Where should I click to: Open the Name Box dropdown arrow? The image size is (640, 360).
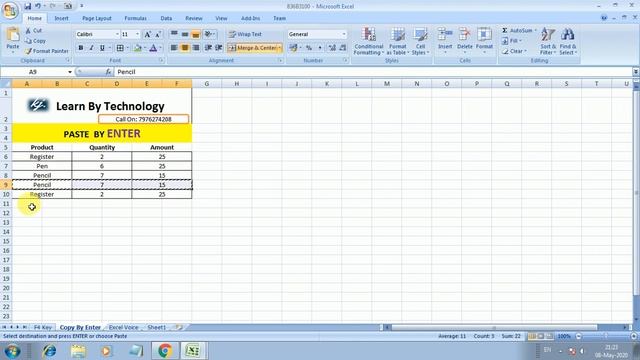pos(70,72)
